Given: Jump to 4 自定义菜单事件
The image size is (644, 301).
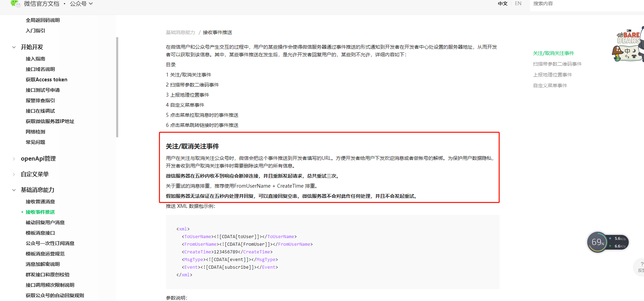Looking at the screenshot, I should [x=185, y=105].
